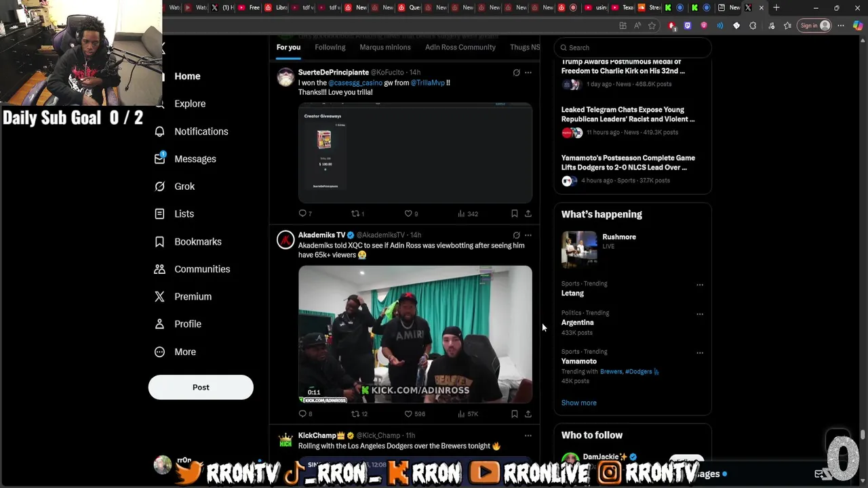This screenshot has width=868, height=488.
Task: Open Explore in the sidebar
Action: (x=190, y=104)
